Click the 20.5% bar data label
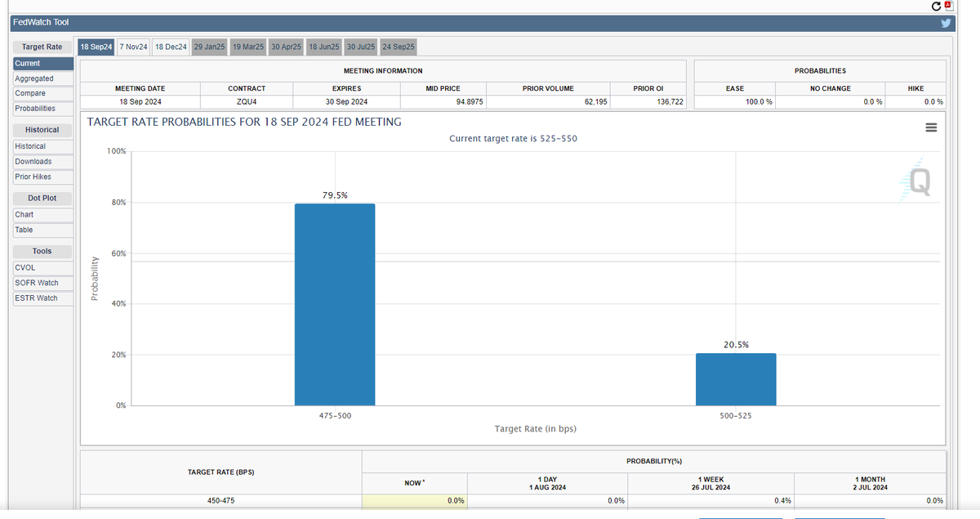Image resolution: width=980 pixels, height=519 pixels. 736,345
